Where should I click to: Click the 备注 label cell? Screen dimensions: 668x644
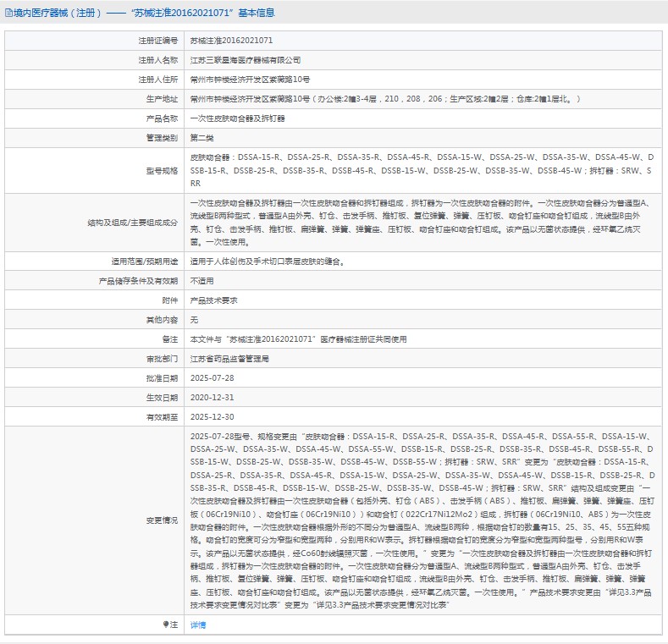click(94, 339)
